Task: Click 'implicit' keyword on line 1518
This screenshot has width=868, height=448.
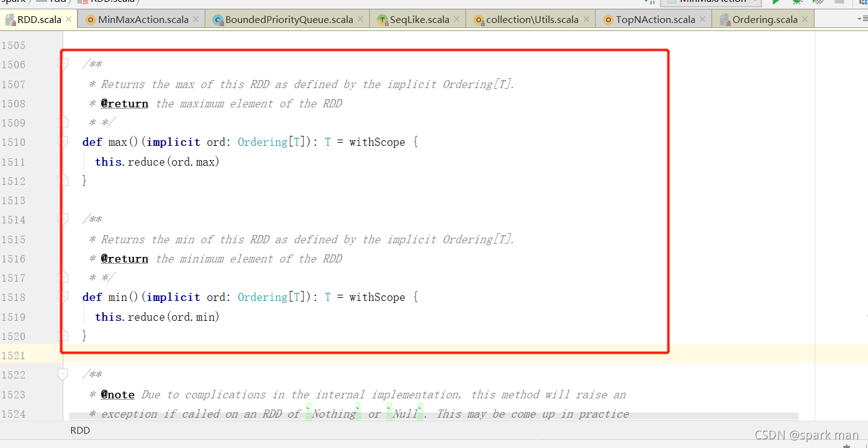Action: [x=173, y=297]
